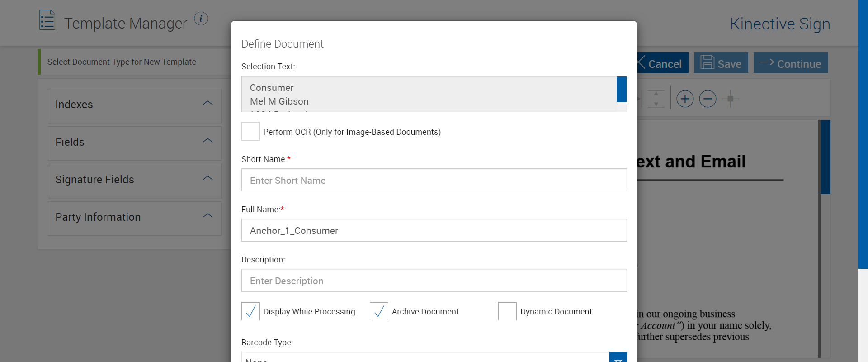
Task: Click the Enter Description field
Action: click(434, 281)
